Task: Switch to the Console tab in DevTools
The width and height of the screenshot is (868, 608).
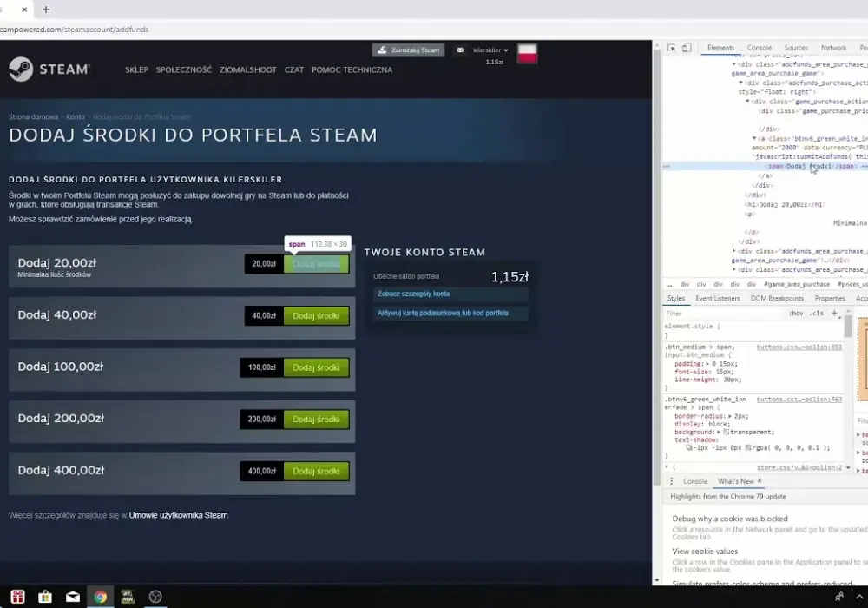Action: [759, 48]
